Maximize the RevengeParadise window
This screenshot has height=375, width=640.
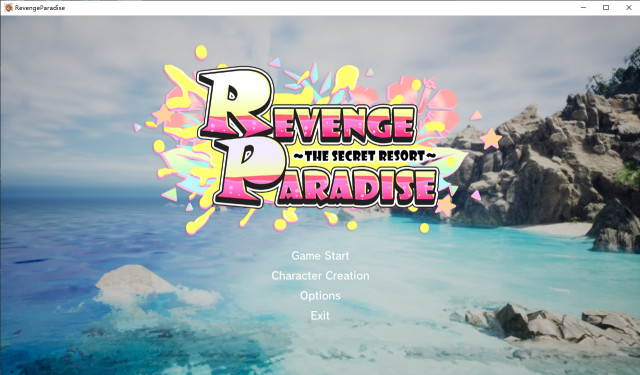606,7
